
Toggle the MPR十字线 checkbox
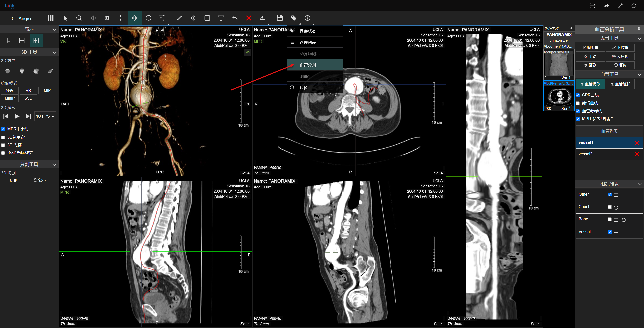[x=3, y=129]
